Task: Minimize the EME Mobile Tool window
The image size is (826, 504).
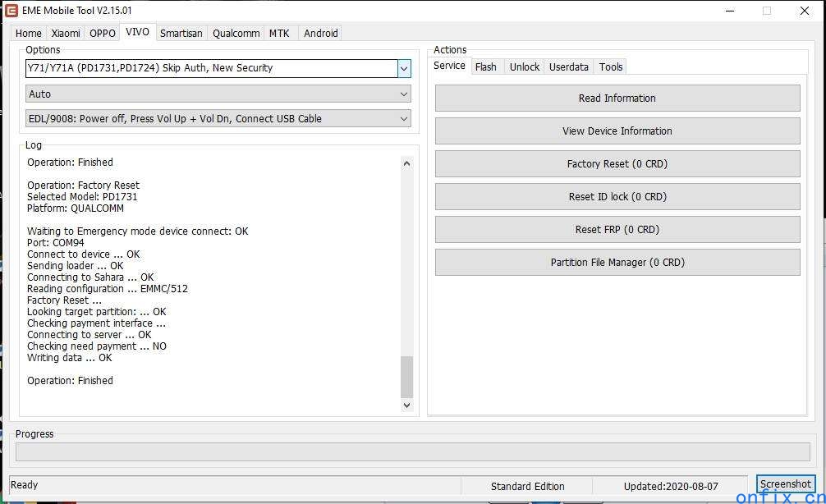Action: coord(730,11)
